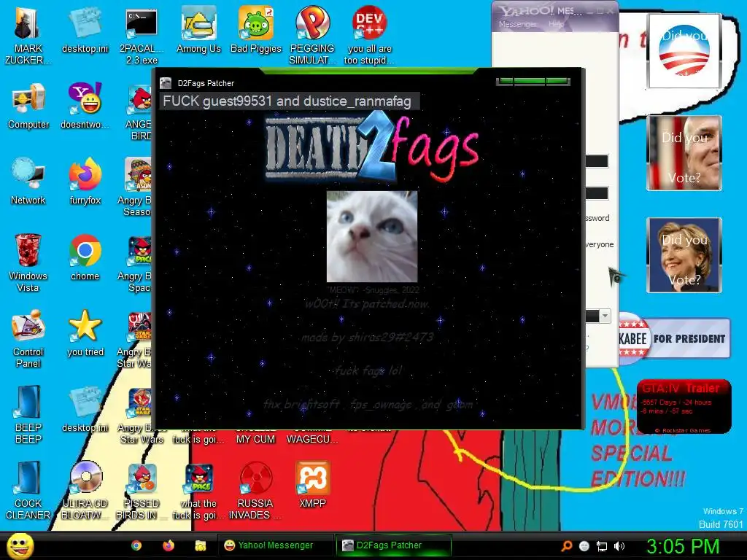Click the green progress bar in the Patcher window

coord(533,82)
